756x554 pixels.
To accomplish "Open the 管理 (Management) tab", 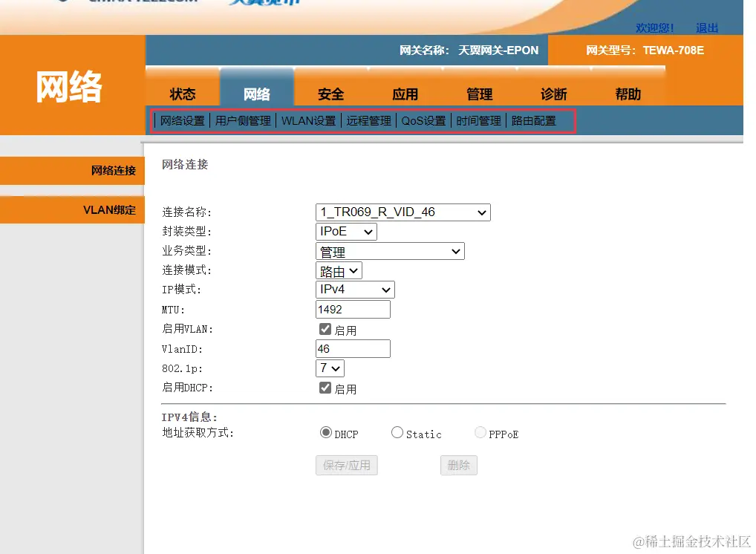I will point(480,94).
